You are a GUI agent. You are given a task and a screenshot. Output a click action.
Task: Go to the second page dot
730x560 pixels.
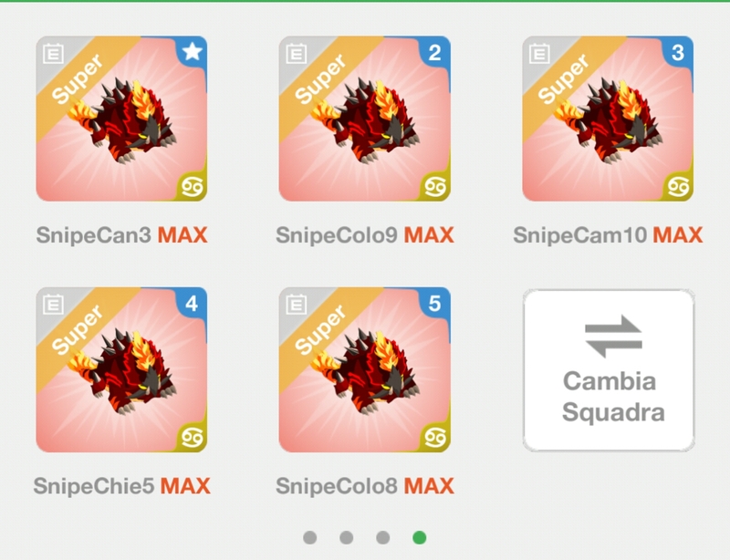[x=347, y=538]
